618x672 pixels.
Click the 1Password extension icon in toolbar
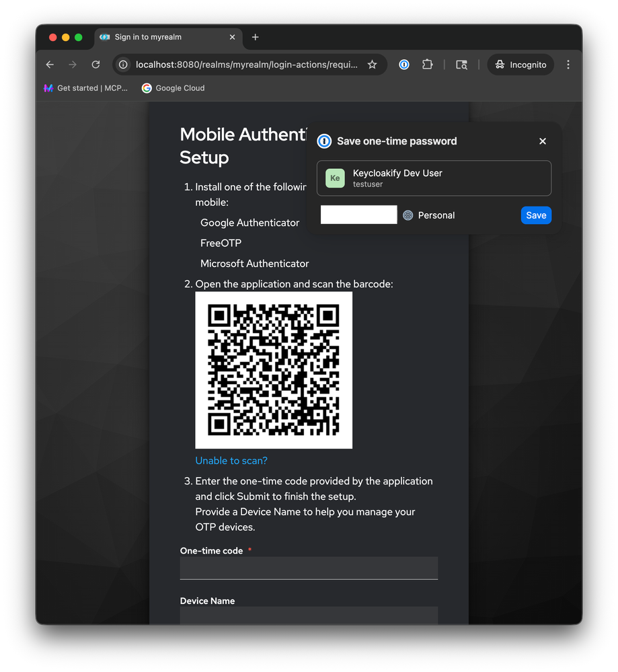point(403,65)
